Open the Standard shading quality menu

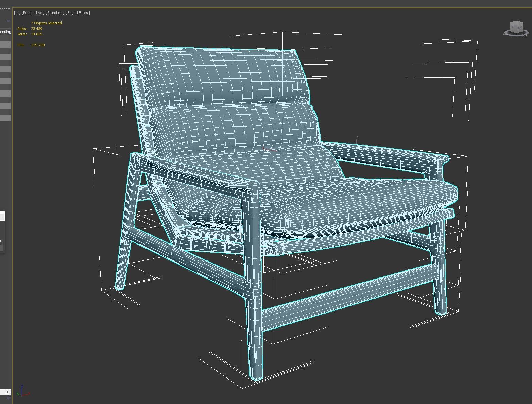point(55,13)
